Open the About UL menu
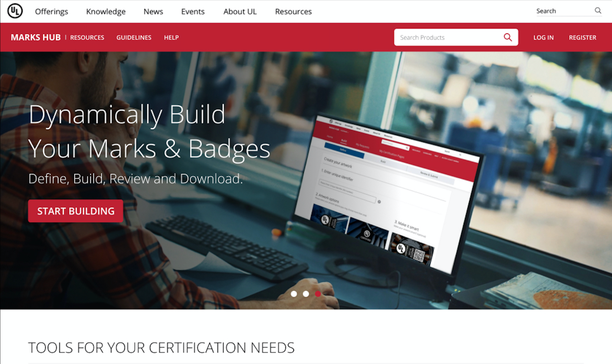Image resolution: width=612 pixels, height=364 pixels. (240, 11)
